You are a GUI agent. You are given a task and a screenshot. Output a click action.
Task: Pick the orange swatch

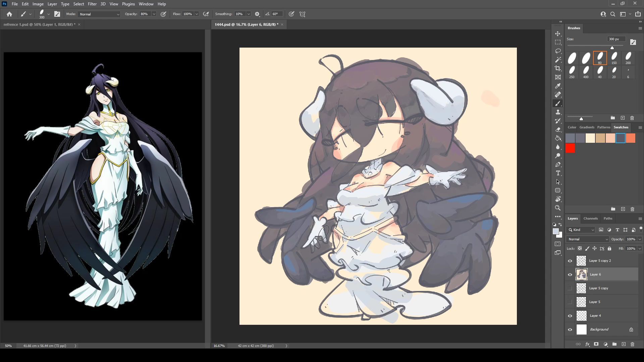click(631, 138)
